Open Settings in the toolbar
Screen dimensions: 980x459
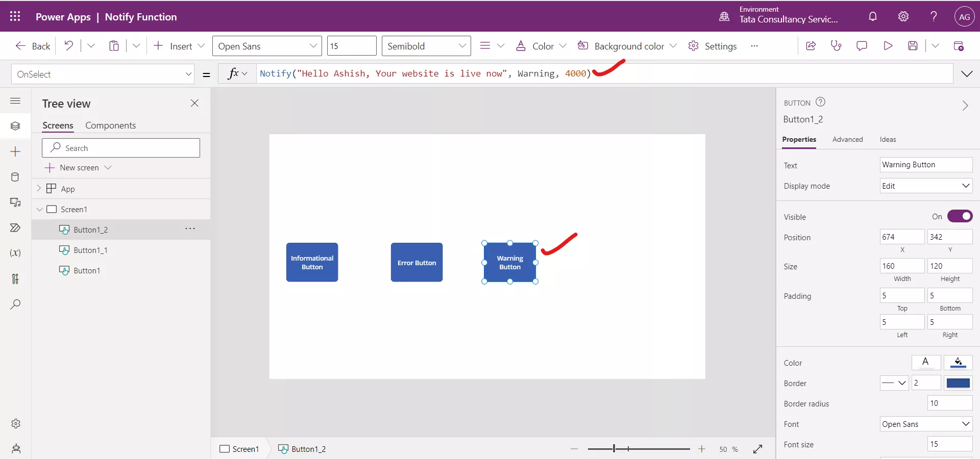(x=713, y=46)
